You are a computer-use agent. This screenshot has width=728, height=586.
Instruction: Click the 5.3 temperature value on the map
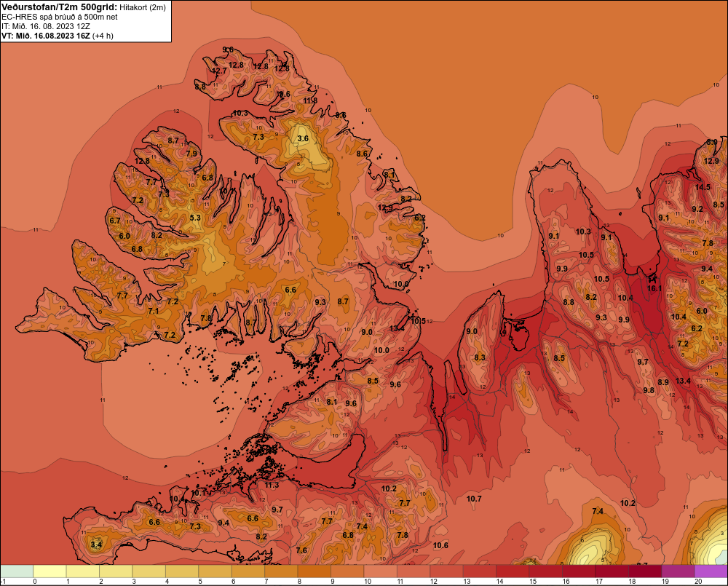tap(195, 218)
